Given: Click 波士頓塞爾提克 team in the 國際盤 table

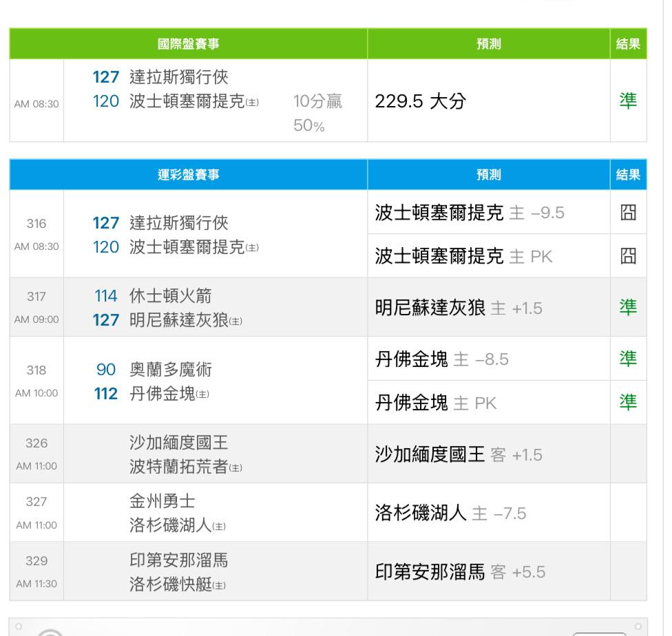Looking at the screenshot, I should coord(187,102).
